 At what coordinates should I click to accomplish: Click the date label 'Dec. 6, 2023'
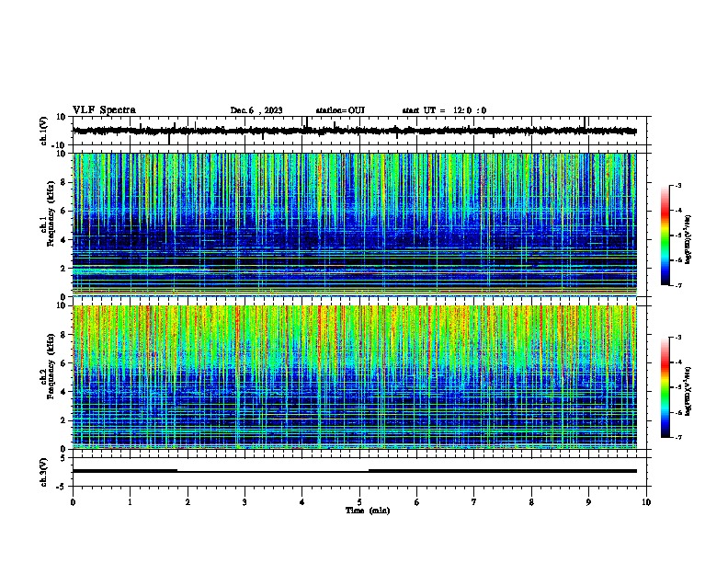pos(256,110)
